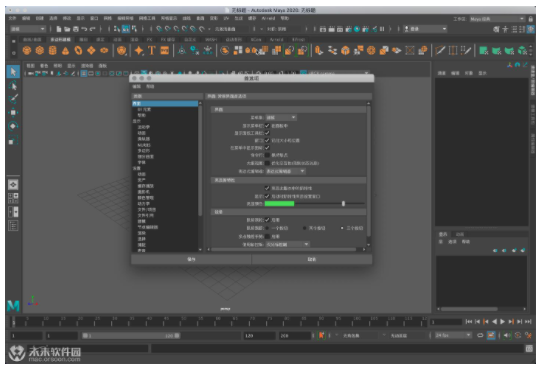This screenshot has height=369, width=538.
Task: Create a polygon cube from the shelf
Action: [x=40, y=51]
